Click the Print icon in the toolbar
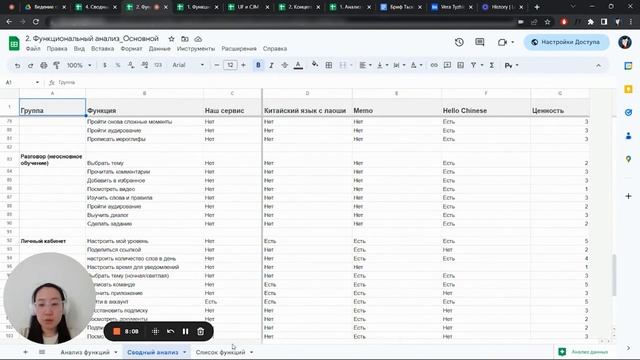 pyautogui.click(x=44, y=65)
